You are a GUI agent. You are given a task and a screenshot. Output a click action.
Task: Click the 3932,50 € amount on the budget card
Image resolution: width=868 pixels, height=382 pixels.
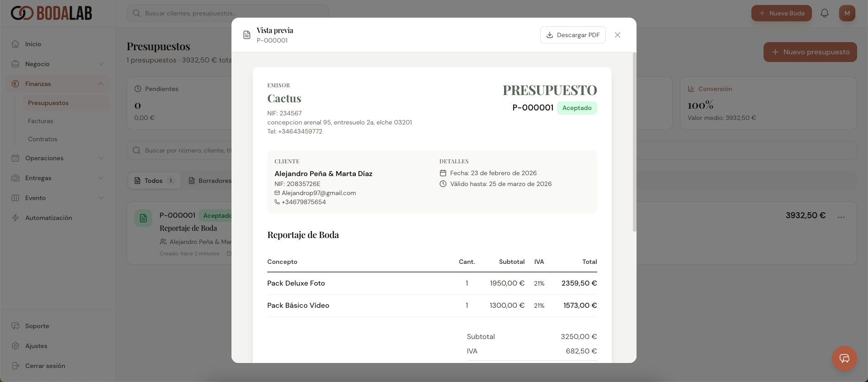[x=806, y=215]
